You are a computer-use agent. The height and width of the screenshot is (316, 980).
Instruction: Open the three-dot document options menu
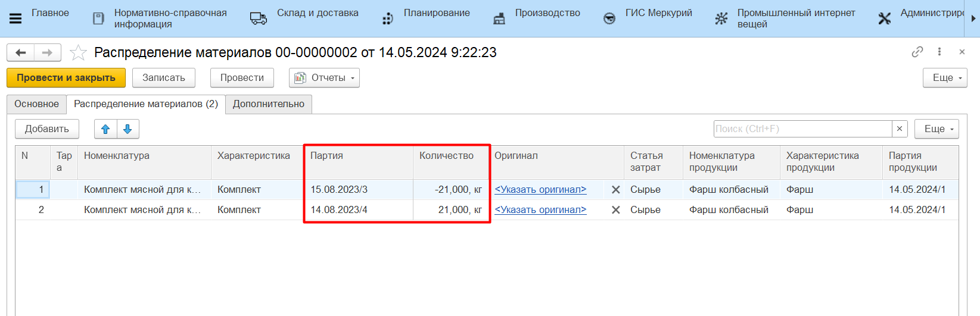pos(939,52)
